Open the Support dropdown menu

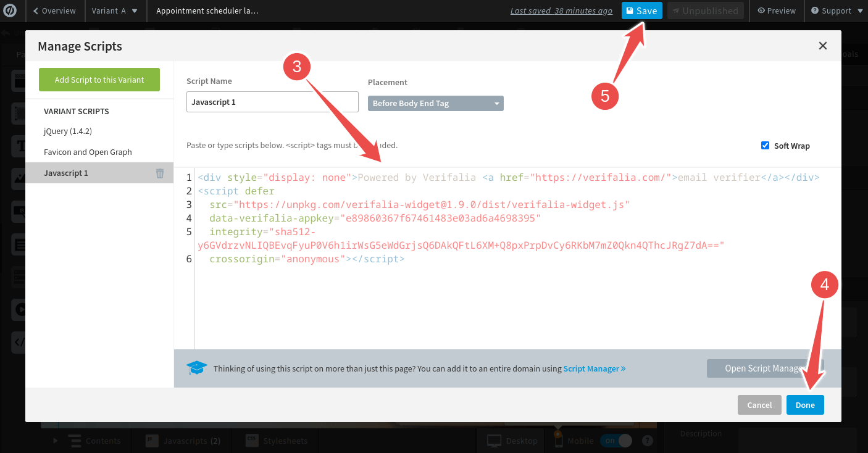[835, 10]
